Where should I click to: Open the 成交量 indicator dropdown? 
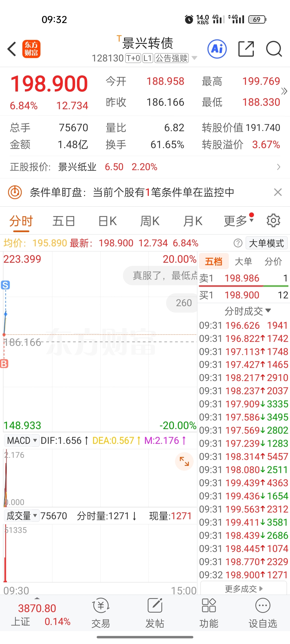click(x=22, y=516)
